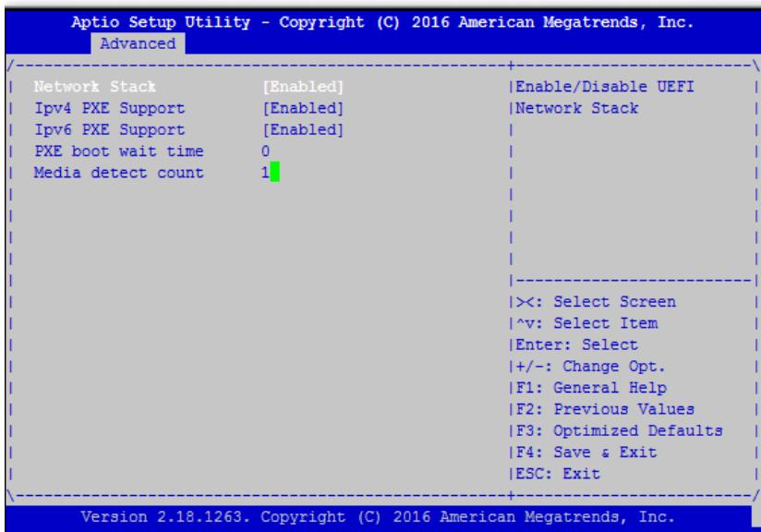The image size is (761, 532).
Task: Click the Media detect count value field
Action: click(x=271, y=173)
